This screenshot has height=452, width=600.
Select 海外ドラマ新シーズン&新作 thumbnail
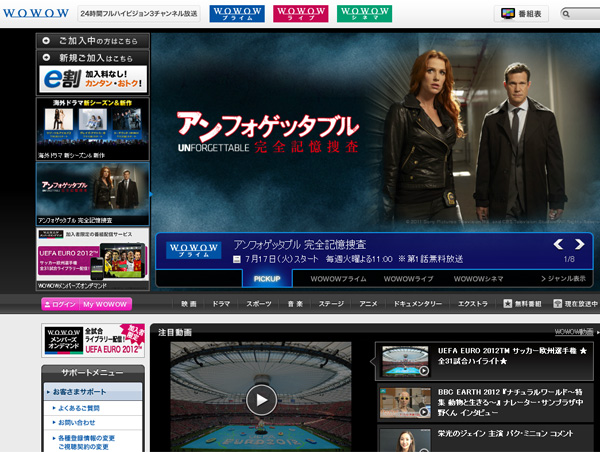(93, 129)
